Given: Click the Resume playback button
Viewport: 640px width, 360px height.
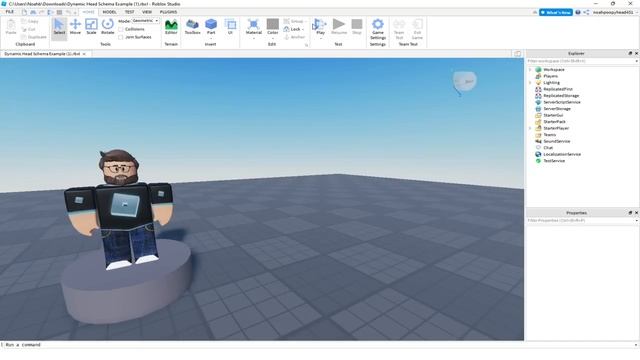Looking at the screenshot, I should (339, 27).
